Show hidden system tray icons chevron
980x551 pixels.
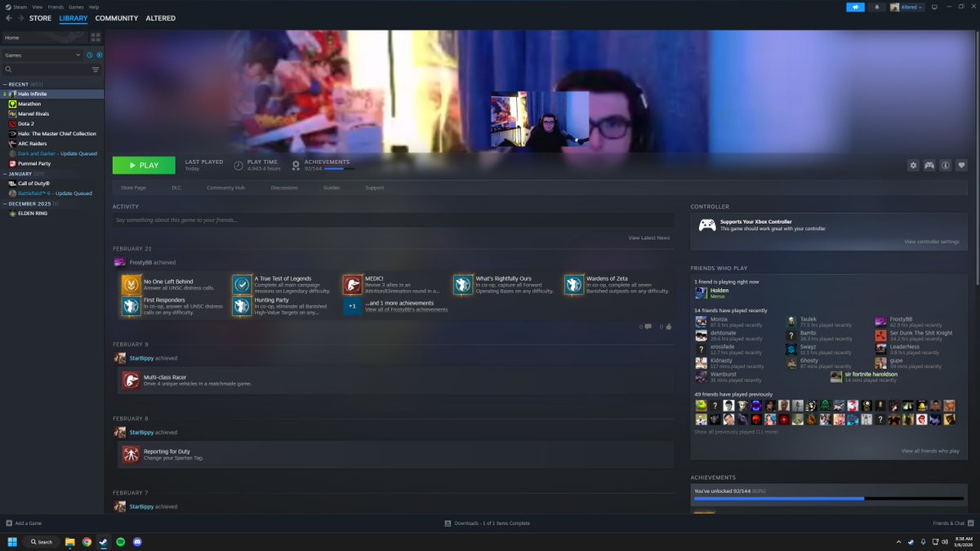tap(899, 541)
